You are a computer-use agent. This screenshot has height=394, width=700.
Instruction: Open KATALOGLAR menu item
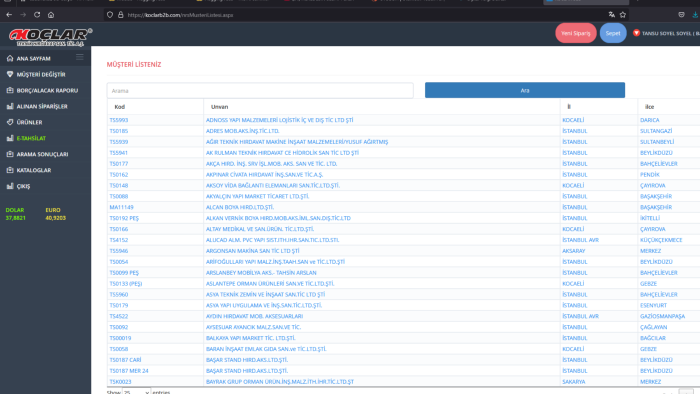pos(33,170)
